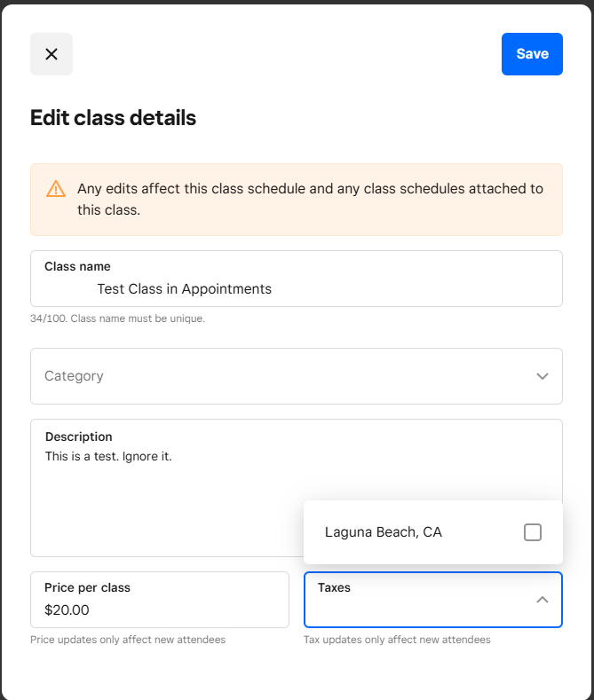
Task: Click the Taxes dropdown field
Action: coord(432,600)
